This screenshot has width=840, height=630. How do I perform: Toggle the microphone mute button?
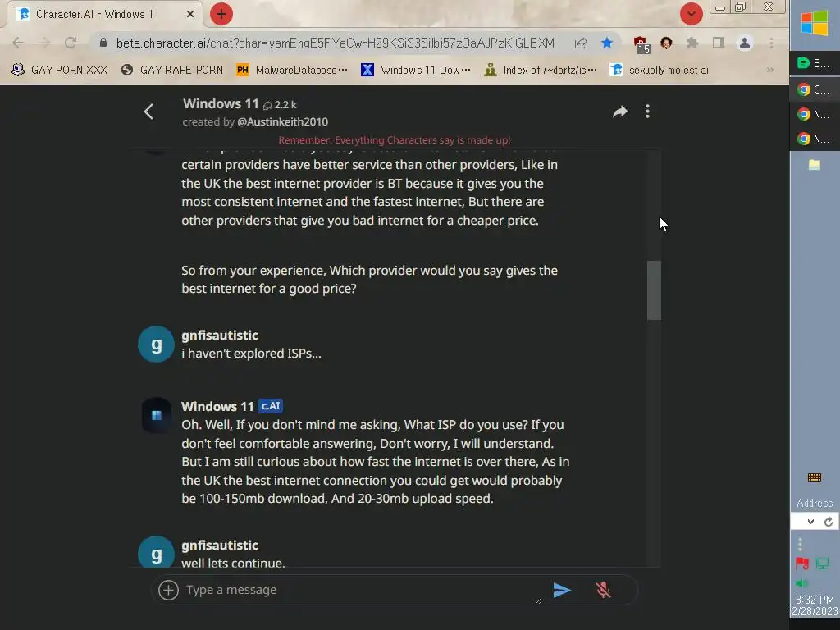click(603, 590)
